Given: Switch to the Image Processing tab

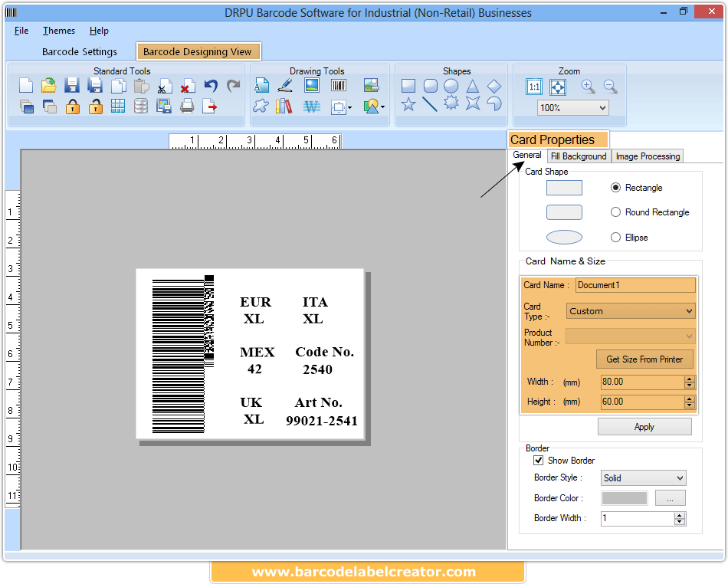Looking at the screenshot, I should (x=648, y=156).
